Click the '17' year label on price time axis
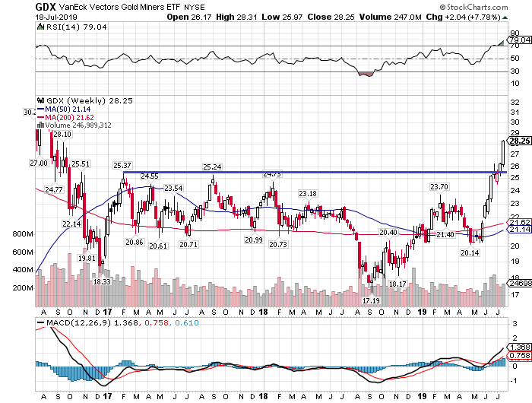The image size is (532, 403). (x=107, y=312)
